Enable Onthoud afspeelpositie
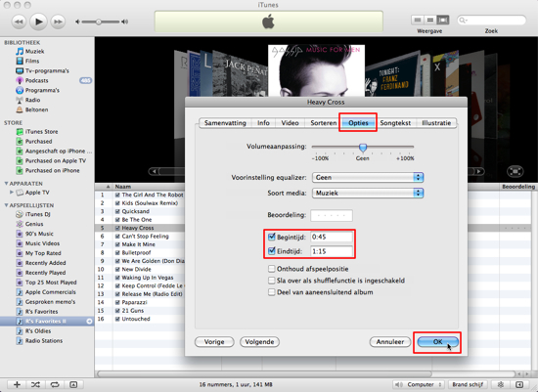Screen dimensions: 538x392 click(x=271, y=269)
